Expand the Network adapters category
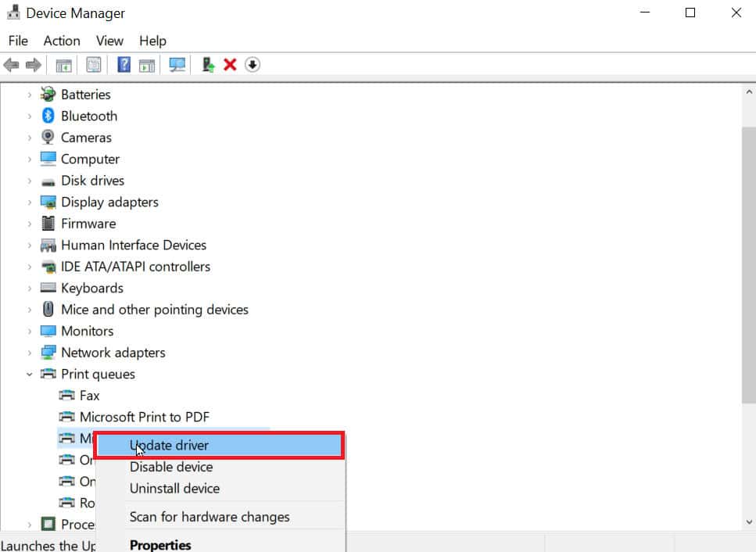The image size is (756, 552). [x=30, y=353]
